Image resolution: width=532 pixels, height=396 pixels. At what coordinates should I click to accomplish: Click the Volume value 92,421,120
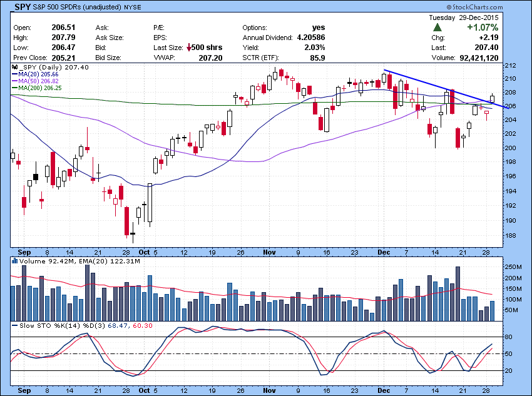pos(479,58)
